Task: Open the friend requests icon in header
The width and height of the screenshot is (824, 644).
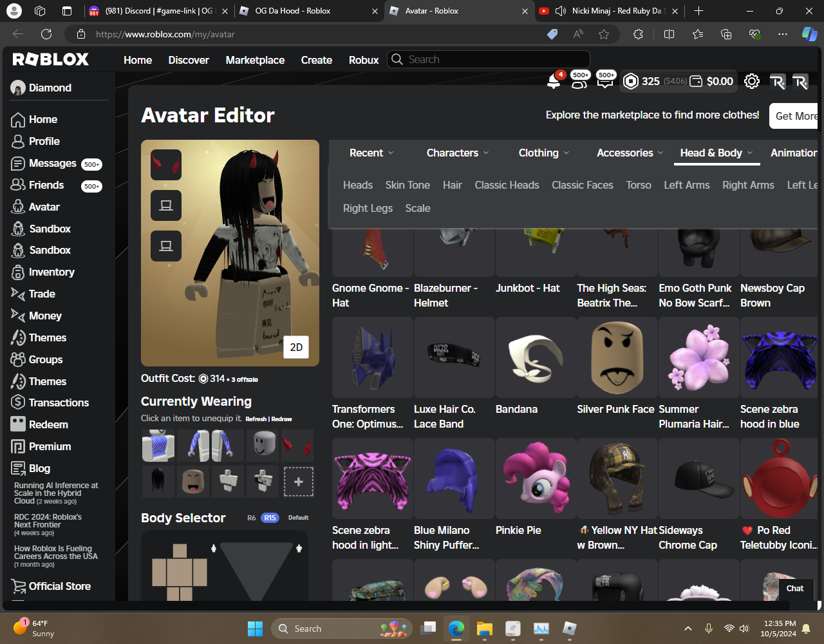Action: coord(578,81)
